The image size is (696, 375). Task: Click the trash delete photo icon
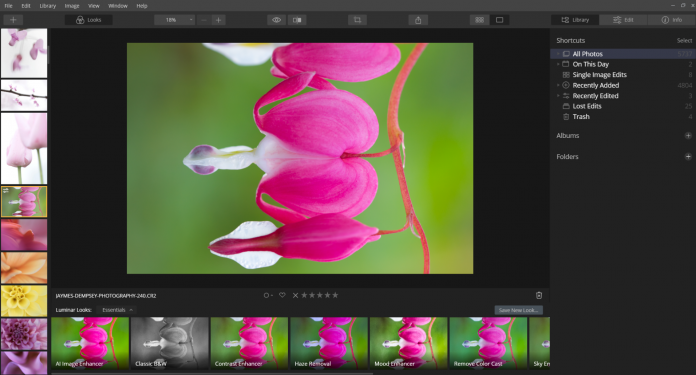[539, 296]
